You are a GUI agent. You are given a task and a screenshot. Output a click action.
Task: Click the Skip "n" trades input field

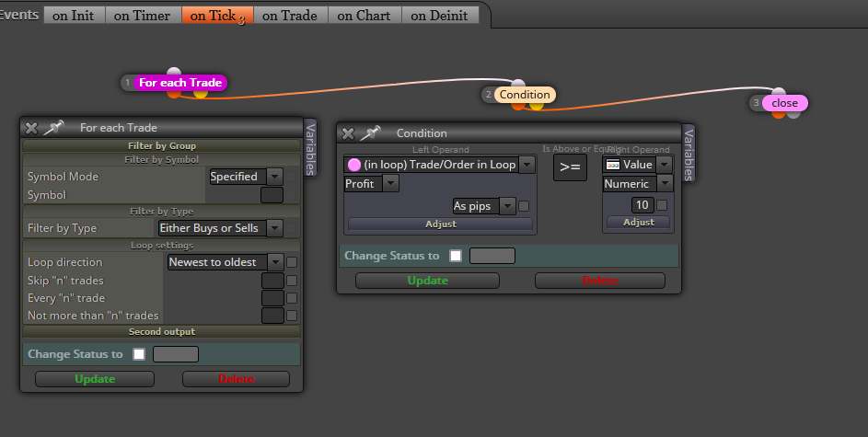tap(272, 281)
